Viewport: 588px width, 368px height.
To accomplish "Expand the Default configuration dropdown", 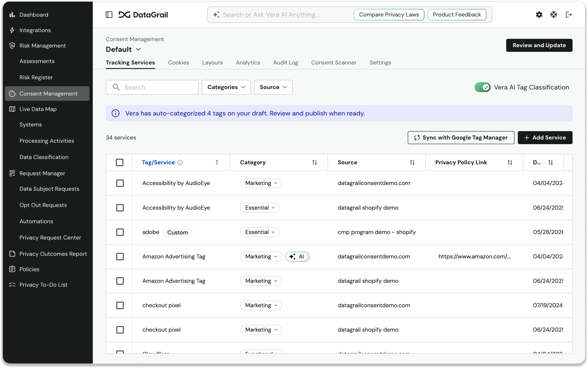I will click(123, 49).
